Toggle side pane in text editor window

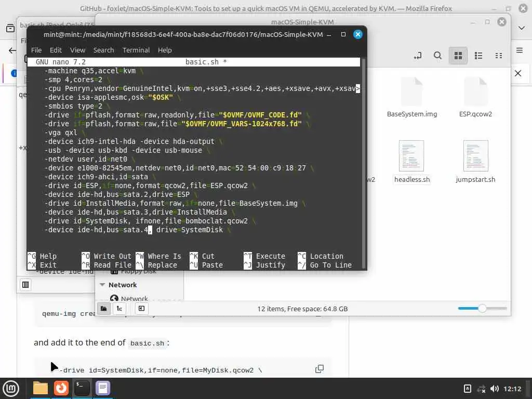click(x=25, y=285)
